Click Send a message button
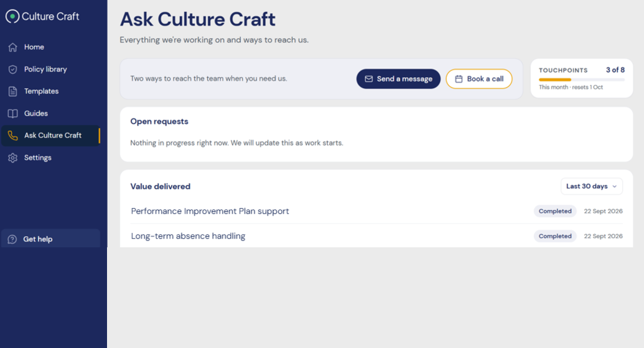The width and height of the screenshot is (644, 348). [398, 79]
